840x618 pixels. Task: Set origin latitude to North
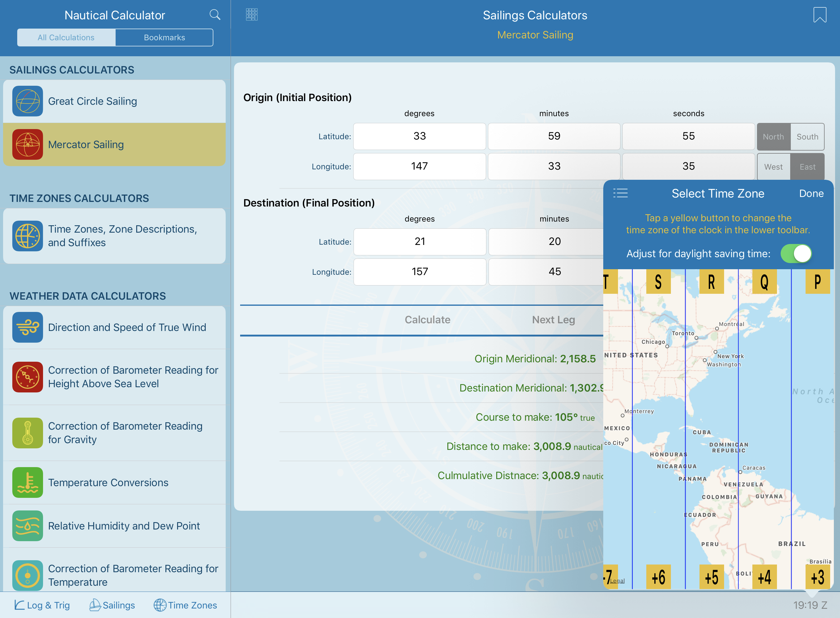pos(773,136)
